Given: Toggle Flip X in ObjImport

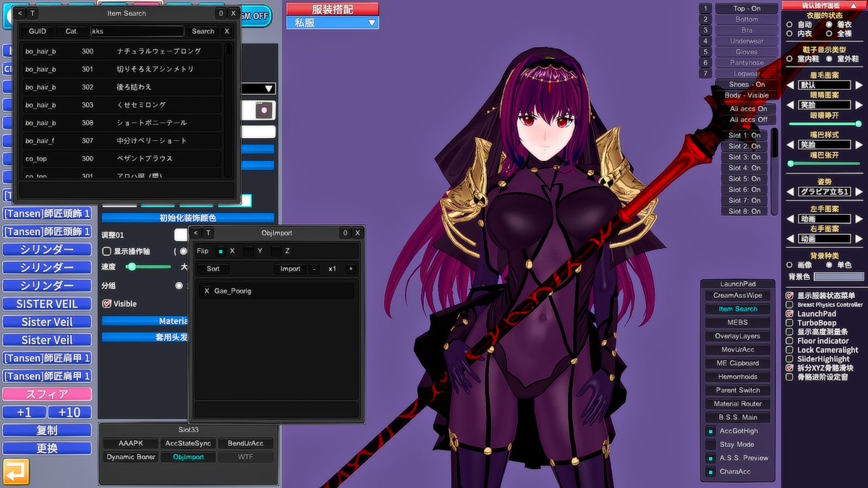Looking at the screenshot, I should tap(220, 251).
